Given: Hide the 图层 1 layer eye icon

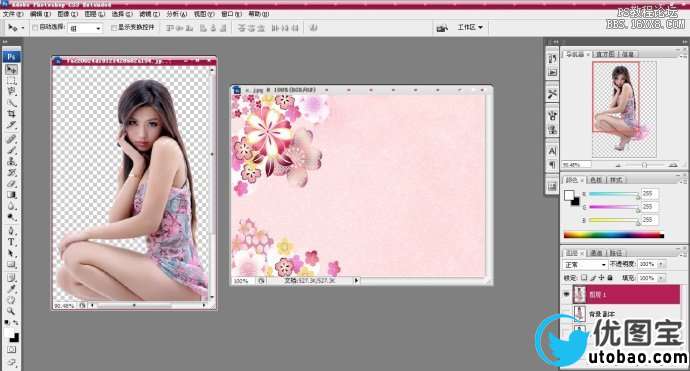Looking at the screenshot, I should pyautogui.click(x=567, y=294).
